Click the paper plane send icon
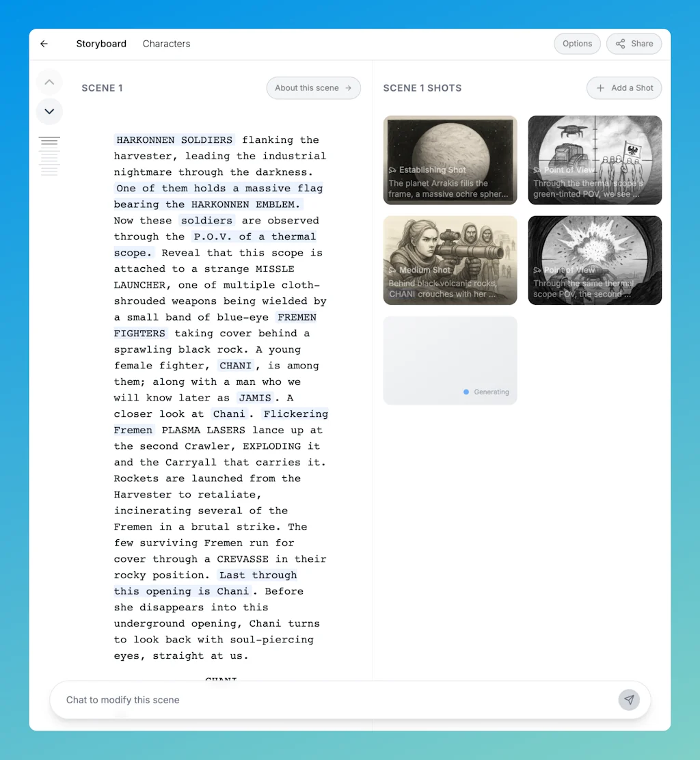700x760 pixels. tap(629, 699)
